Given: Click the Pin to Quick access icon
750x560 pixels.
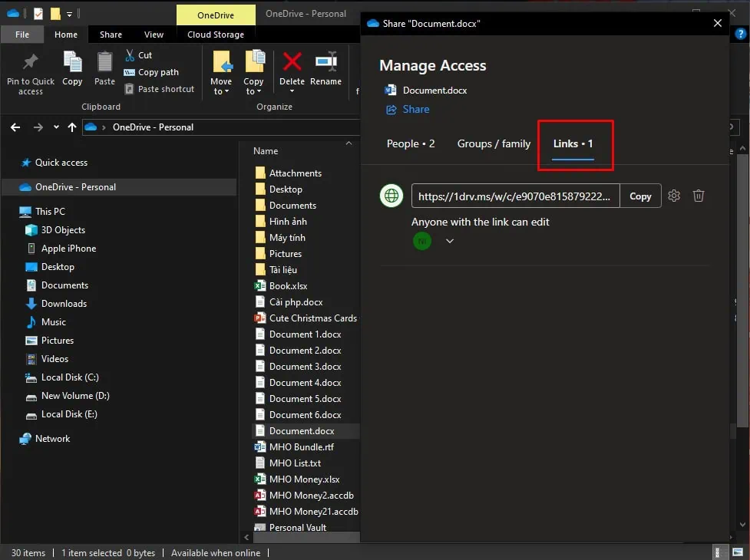Looking at the screenshot, I should pyautogui.click(x=31, y=64).
